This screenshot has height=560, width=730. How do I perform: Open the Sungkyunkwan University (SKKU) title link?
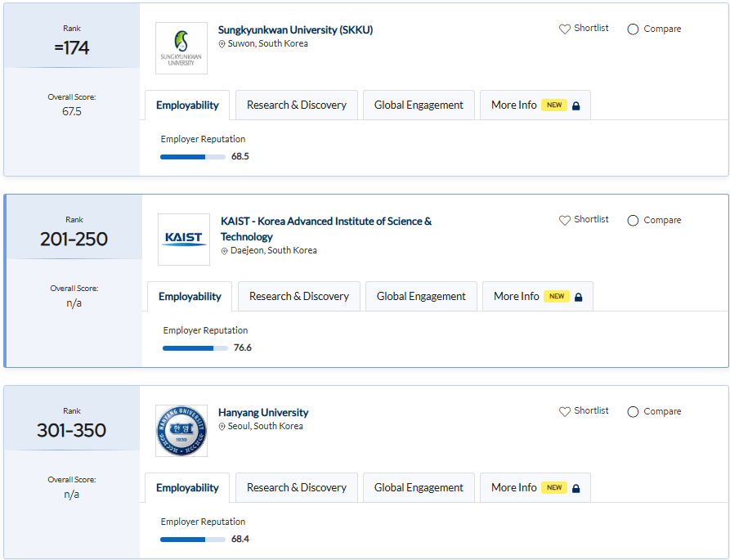pyautogui.click(x=295, y=30)
